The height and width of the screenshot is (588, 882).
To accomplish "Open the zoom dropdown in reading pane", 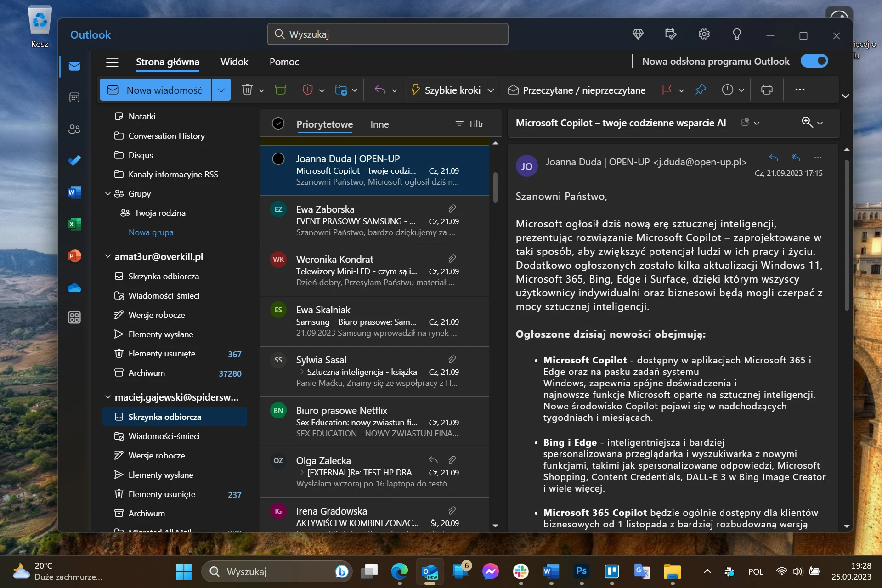I will click(x=820, y=123).
